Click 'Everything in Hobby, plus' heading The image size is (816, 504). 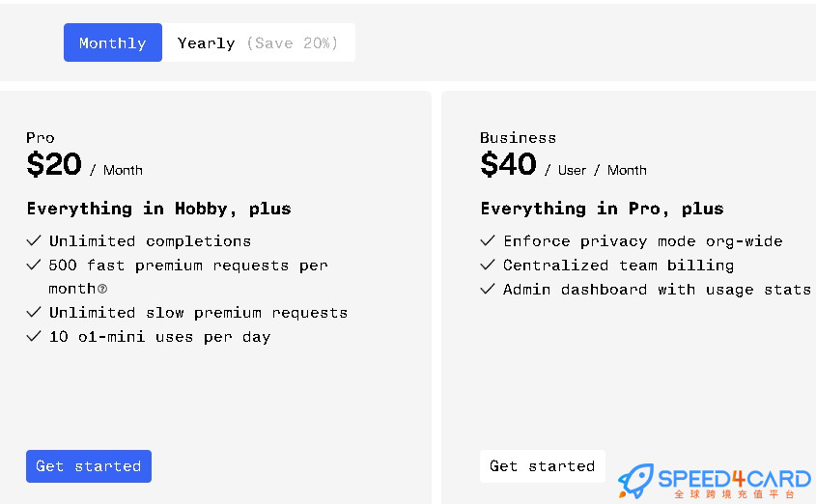[x=158, y=209]
